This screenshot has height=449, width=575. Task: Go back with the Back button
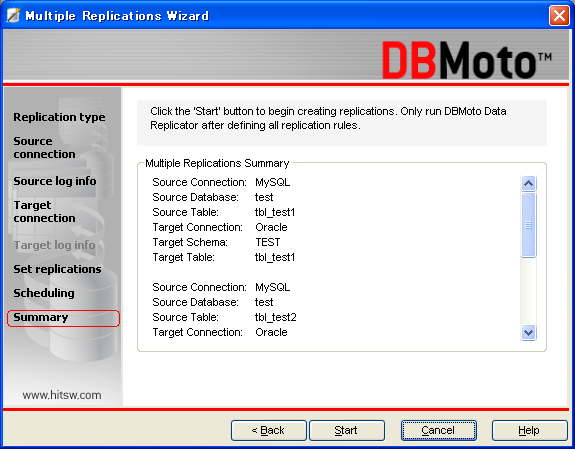pos(268,430)
